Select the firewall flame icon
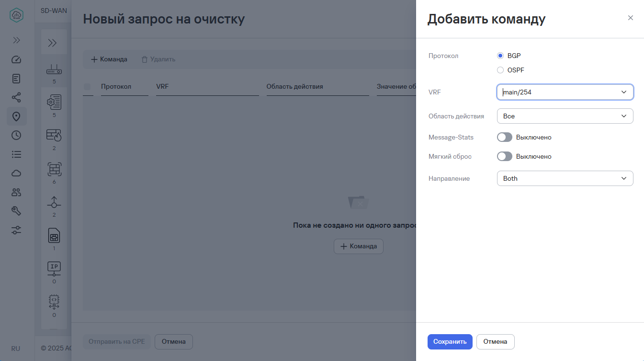The width and height of the screenshot is (644, 361). tap(54, 136)
